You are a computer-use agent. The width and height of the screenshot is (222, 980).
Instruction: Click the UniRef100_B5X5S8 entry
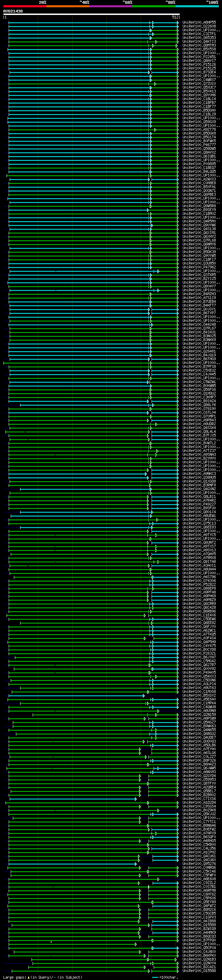(199, 49)
